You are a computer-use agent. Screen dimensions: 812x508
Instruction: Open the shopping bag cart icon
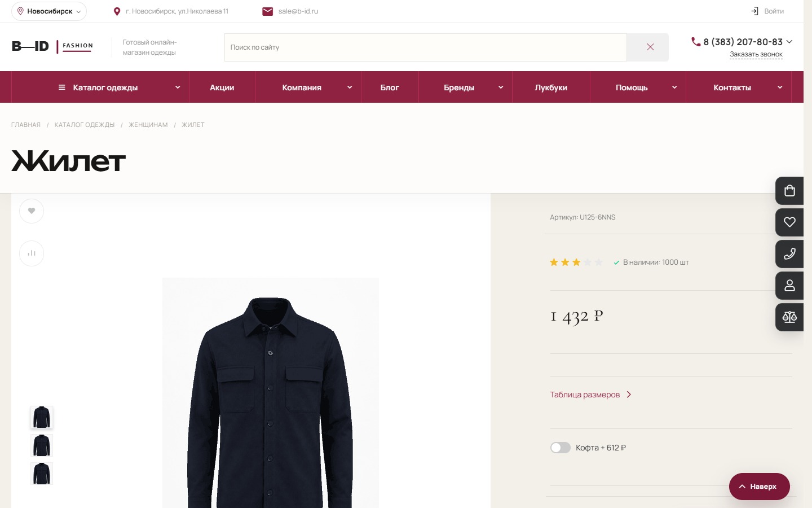pos(789,191)
